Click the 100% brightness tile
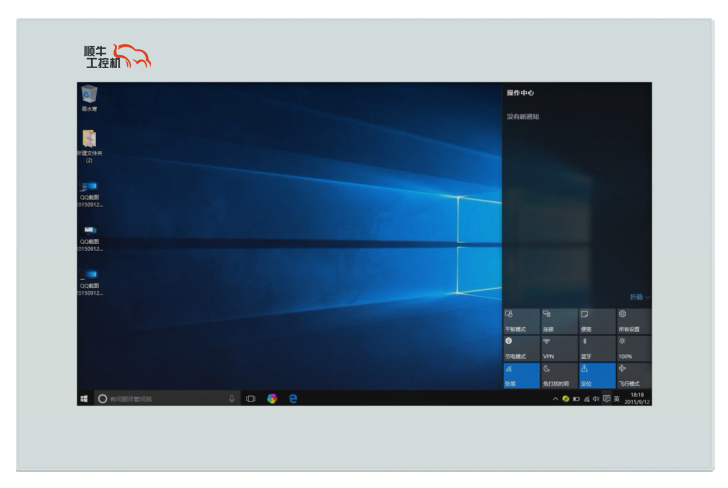Image resolution: width=728 pixels, height=488 pixels. click(634, 349)
